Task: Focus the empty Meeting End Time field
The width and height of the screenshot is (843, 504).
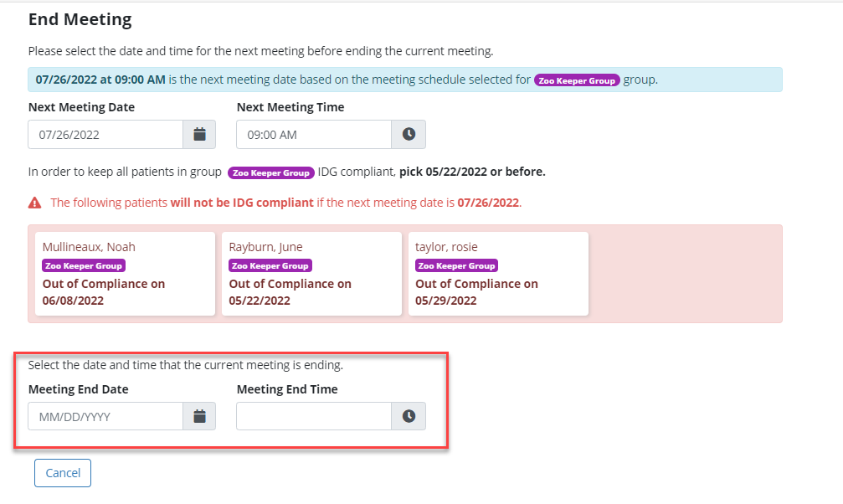Action: [314, 416]
